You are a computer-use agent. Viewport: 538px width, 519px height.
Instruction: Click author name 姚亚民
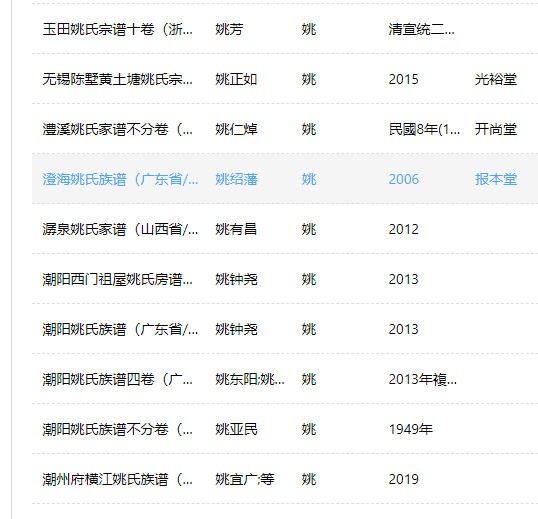pos(236,429)
